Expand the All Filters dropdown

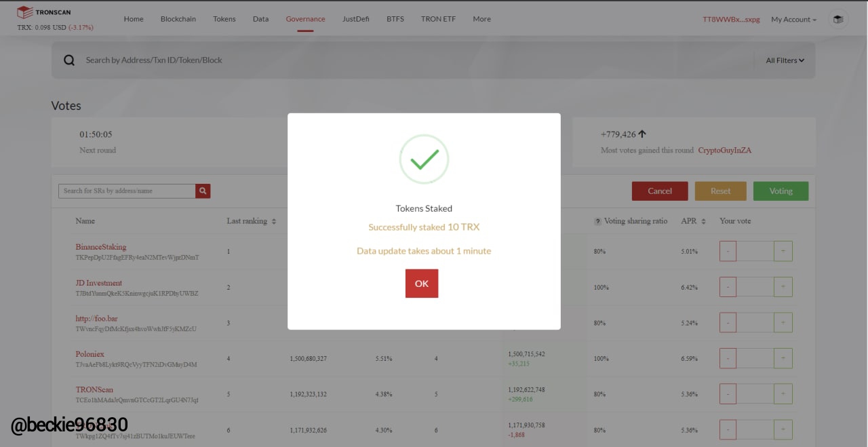785,60
